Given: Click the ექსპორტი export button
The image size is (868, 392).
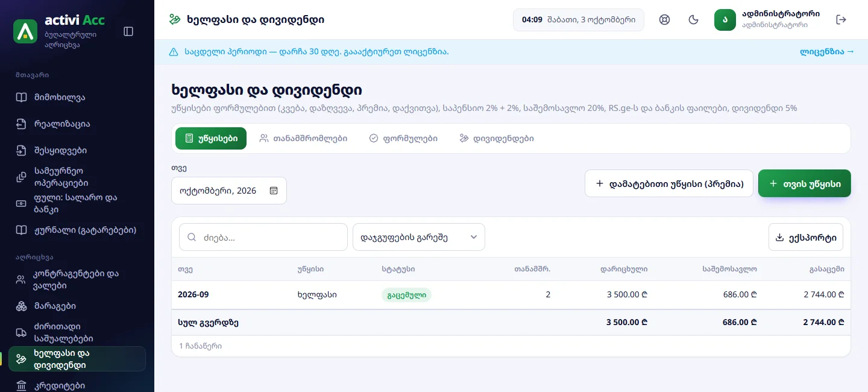Looking at the screenshot, I should click(806, 237).
